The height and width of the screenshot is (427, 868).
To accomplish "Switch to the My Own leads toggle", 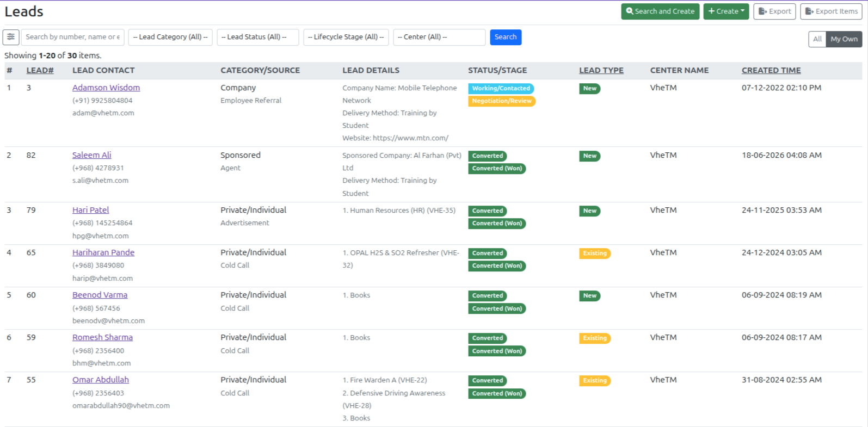I will pos(844,39).
